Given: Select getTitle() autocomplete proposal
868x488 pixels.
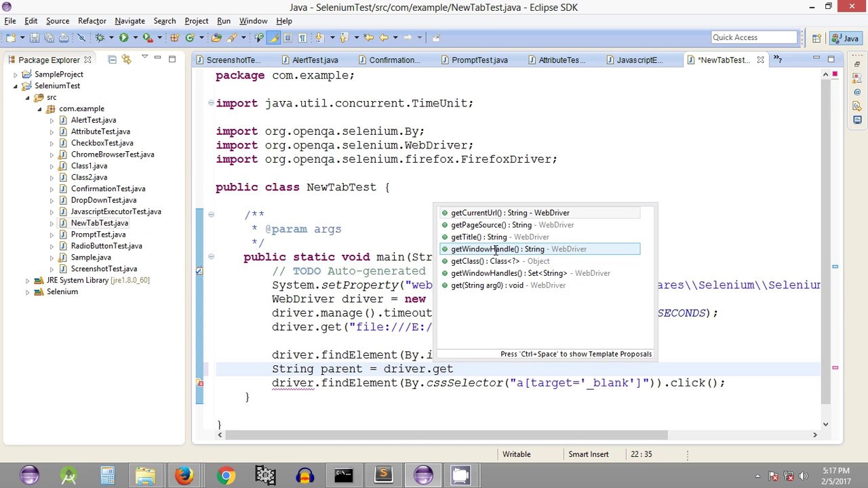Looking at the screenshot, I should 540,237.
